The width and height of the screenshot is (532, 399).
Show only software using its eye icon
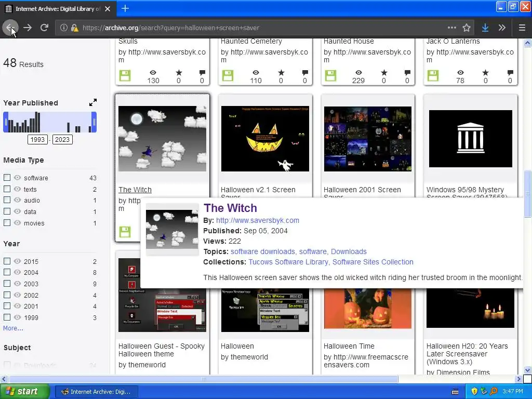point(17,178)
